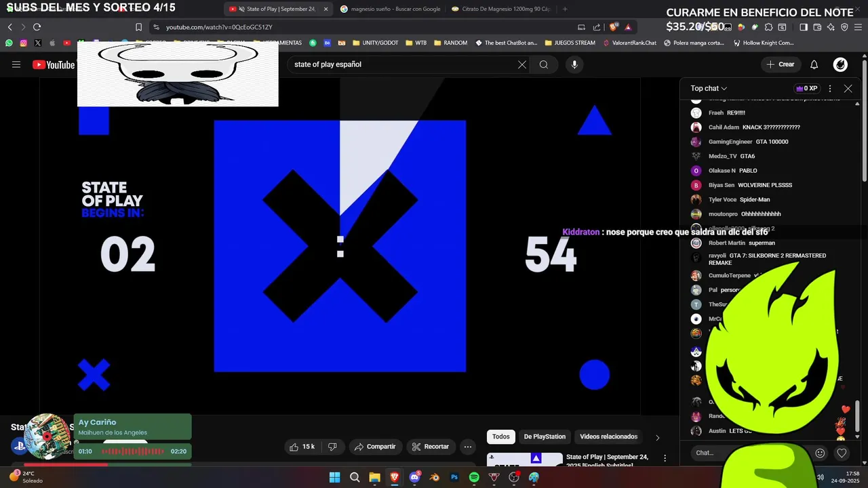Screen dimensions: 868x488
Task: Open the YouTube hamburger guide menu
Action: tap(16, 64)
